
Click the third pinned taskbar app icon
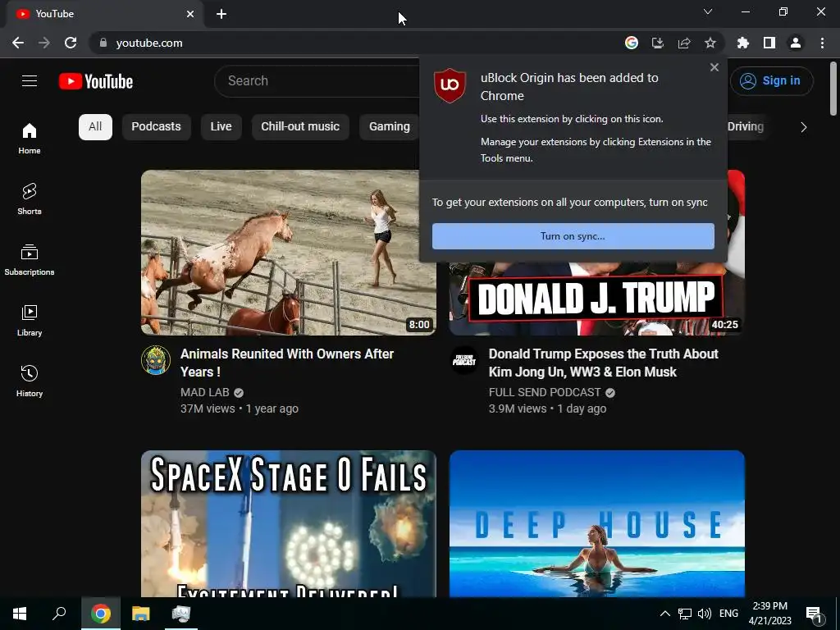(181, 614)
